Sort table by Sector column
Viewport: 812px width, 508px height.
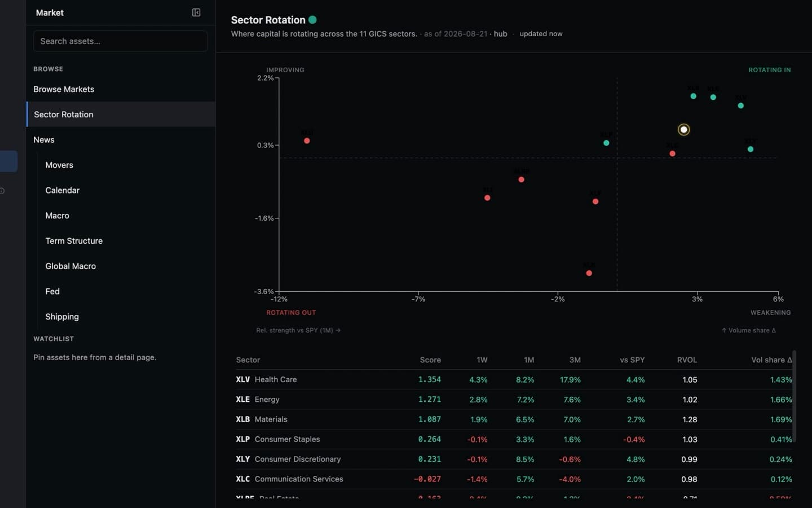(248, 360)
